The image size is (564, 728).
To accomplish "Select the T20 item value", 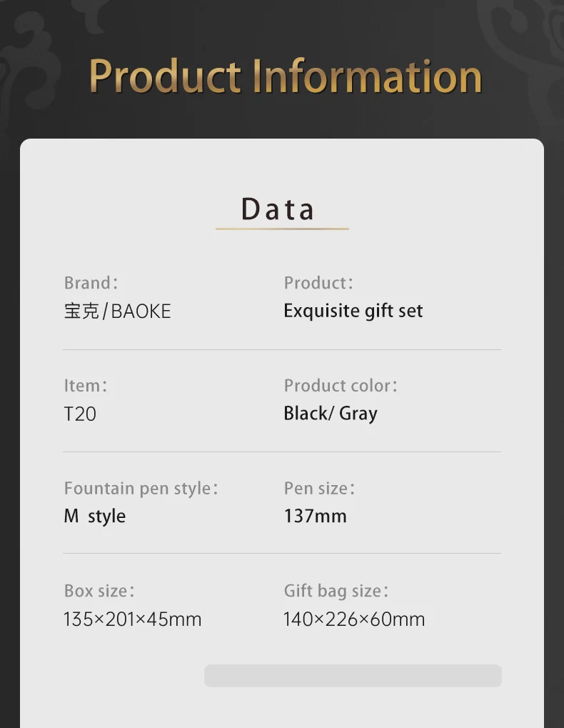I will point(80,414).
